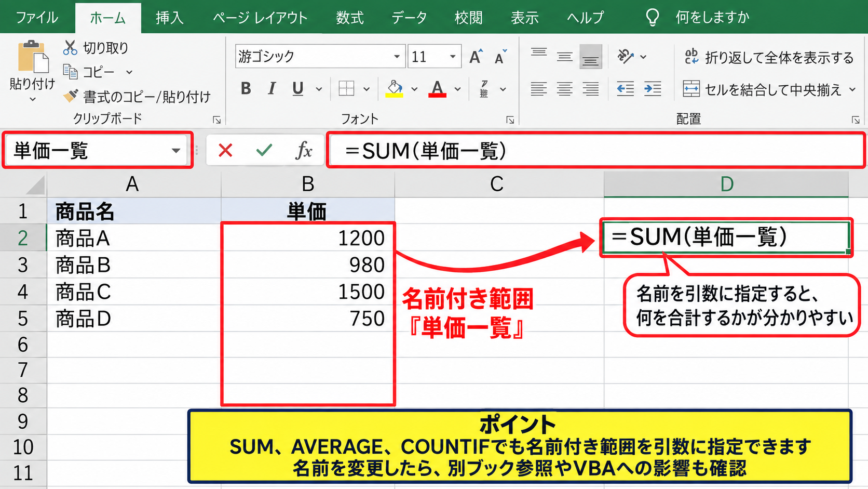The width and height of the screenshot is (868, 489).
Task: Toggle italic formatting
Action: pyautogui.click(x=271, y=89)
